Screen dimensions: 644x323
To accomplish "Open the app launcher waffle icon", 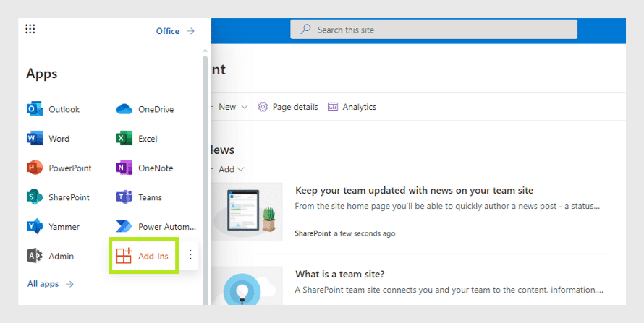I will [30, 29].
